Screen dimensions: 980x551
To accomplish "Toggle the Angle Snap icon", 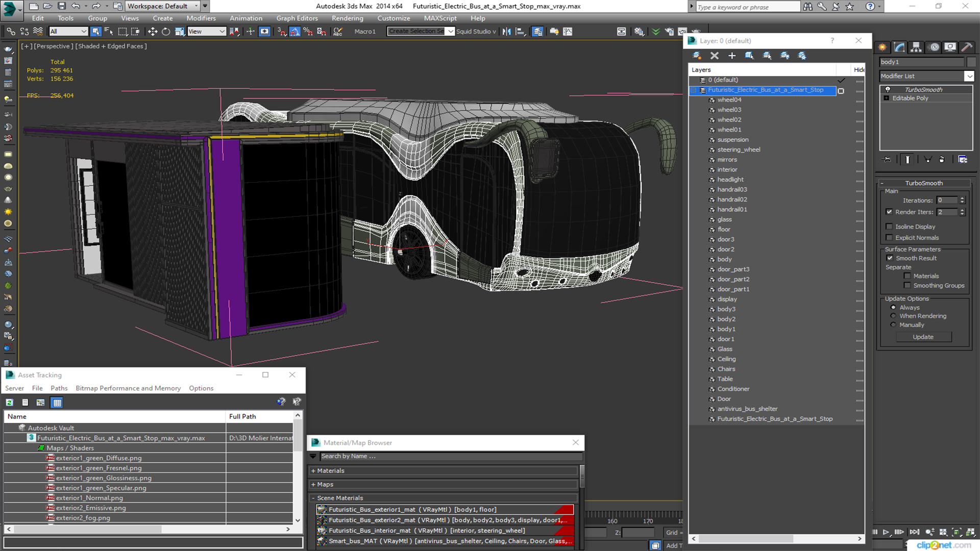I will coord(295,32).
